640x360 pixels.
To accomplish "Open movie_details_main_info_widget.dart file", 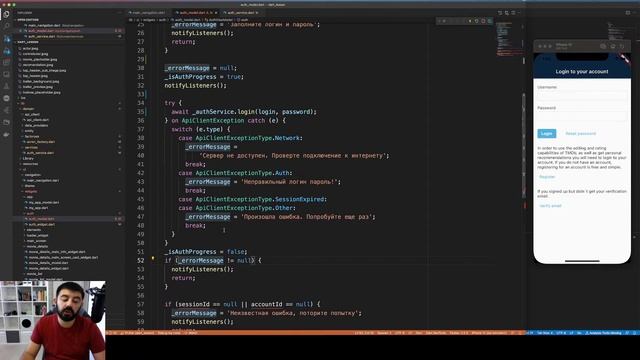I will (x=56, y=252).
